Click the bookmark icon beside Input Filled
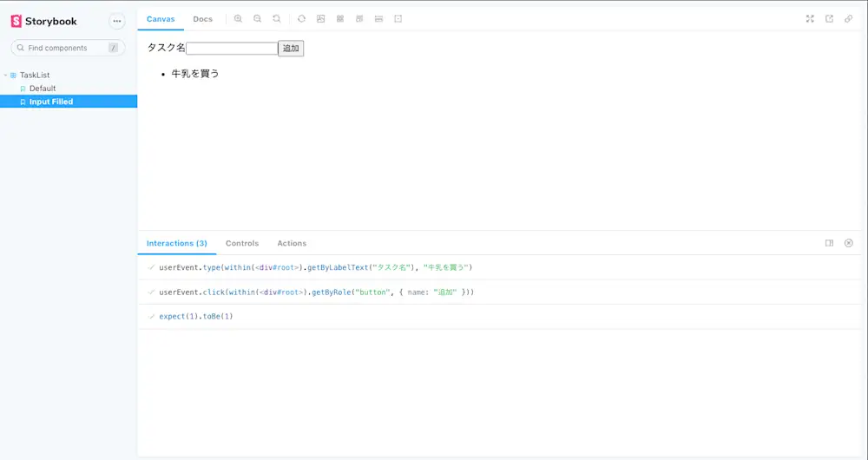 click(x=23, y=102)
